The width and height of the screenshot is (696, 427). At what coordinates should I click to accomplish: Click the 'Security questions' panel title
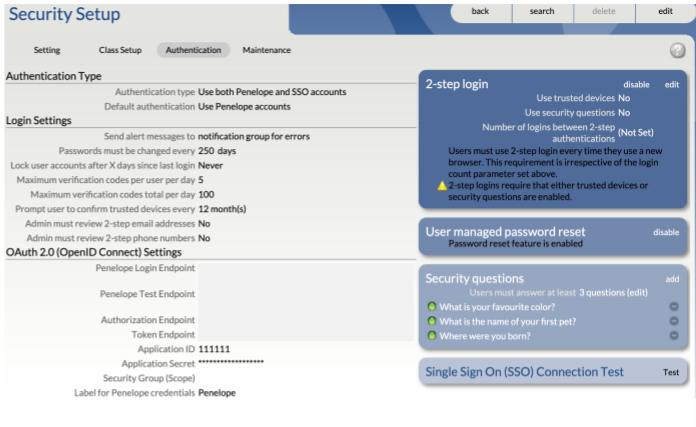coord(475,278)
